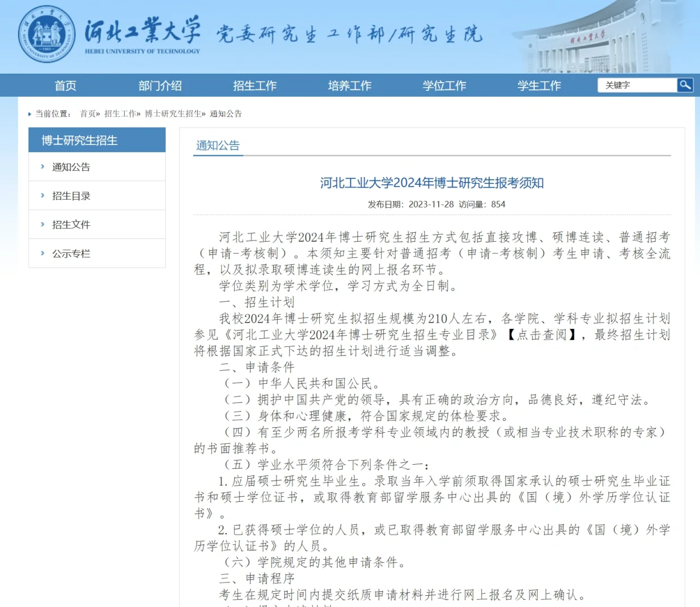Select 招生文件 in the left sidebar
The width and height of the screenshot is (700, 607).
click(x=71, y=224)
